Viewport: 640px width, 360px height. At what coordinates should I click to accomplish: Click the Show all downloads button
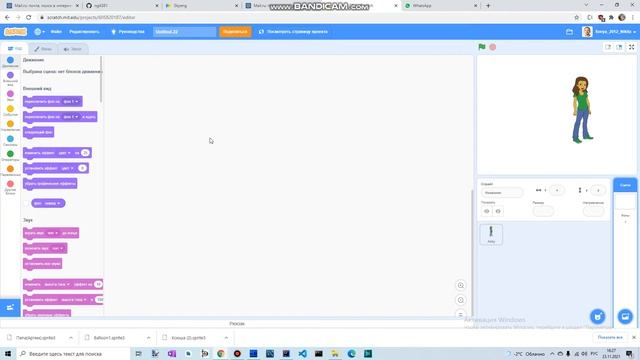[610, 338]
